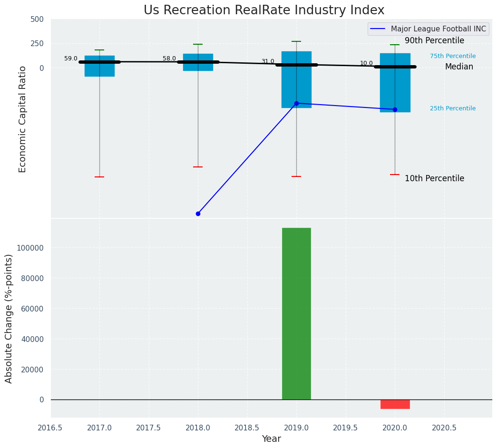Click the blue data point at year 2018
The image size is (497, 448).
pos(198,214)
